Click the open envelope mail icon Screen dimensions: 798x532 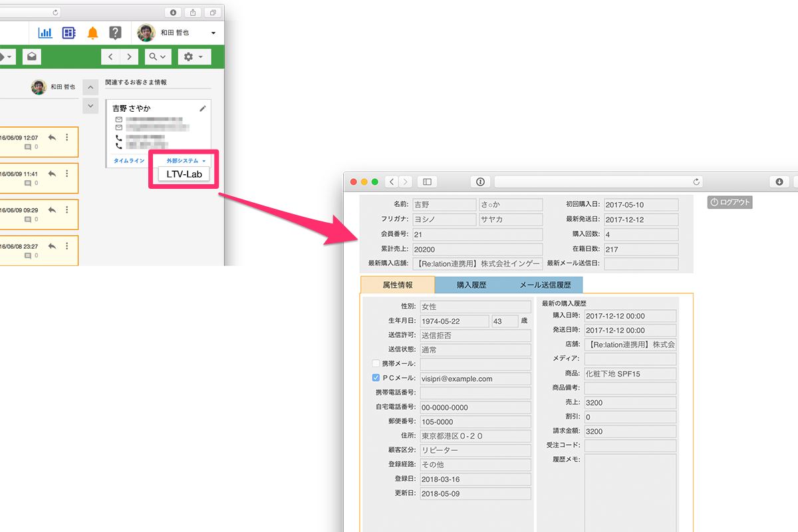[31, 57]
